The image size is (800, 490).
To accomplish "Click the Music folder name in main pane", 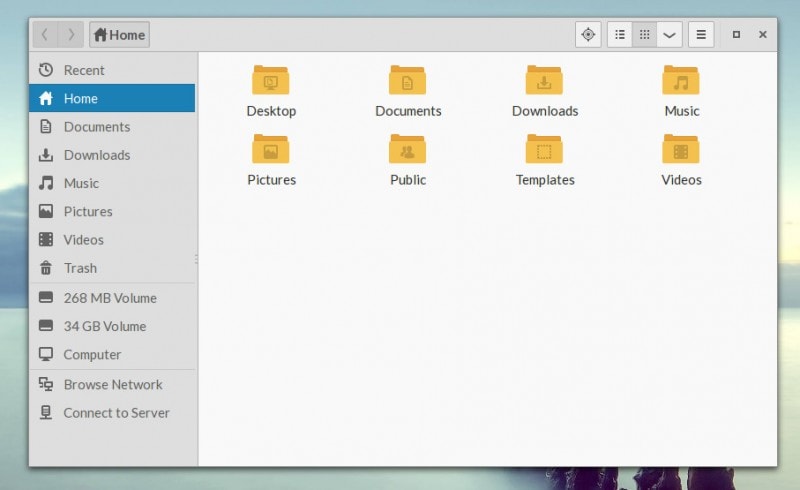I will point(682,111).
